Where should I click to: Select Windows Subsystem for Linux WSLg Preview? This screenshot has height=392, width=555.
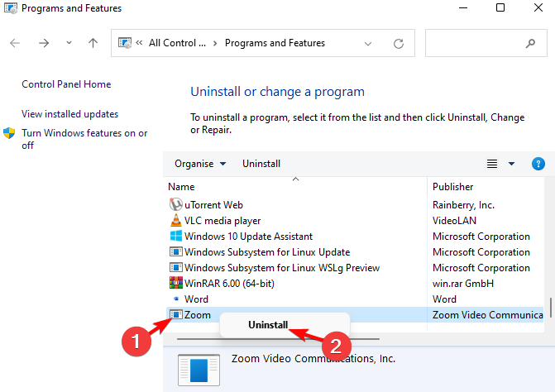point(282,268)
